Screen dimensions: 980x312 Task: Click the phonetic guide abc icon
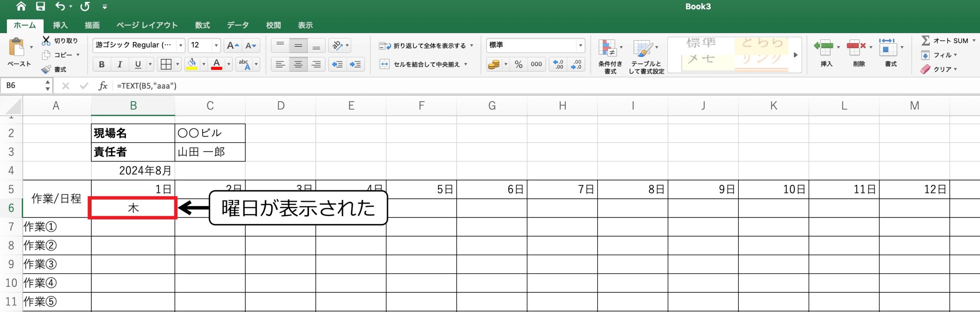point(244,64)
